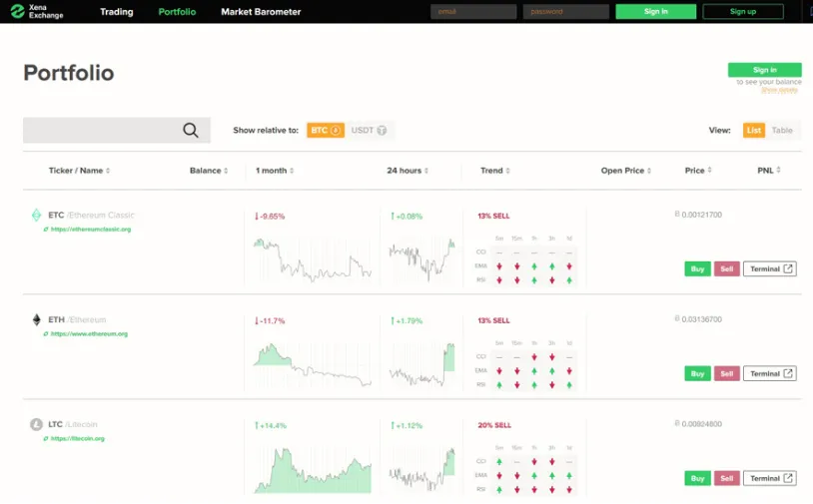
Task: Open the Trading tab
Action: (117, 11)
